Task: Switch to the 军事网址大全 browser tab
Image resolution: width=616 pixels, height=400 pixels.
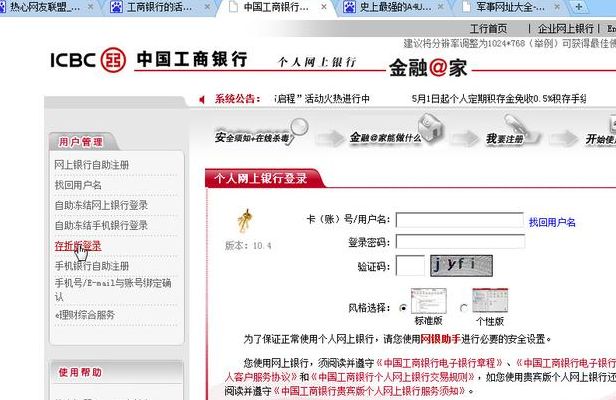Action: 510,7
